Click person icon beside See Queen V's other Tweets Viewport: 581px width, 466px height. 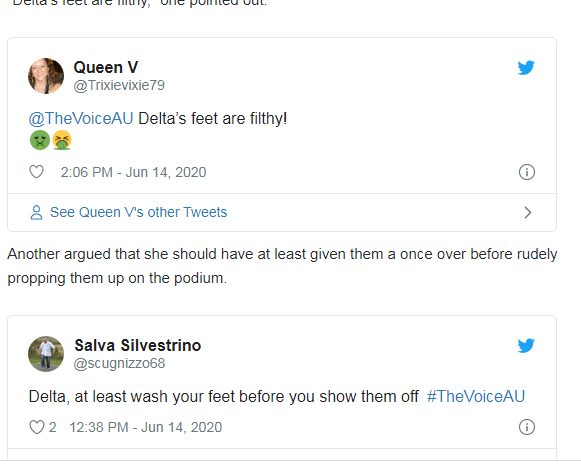36,213
